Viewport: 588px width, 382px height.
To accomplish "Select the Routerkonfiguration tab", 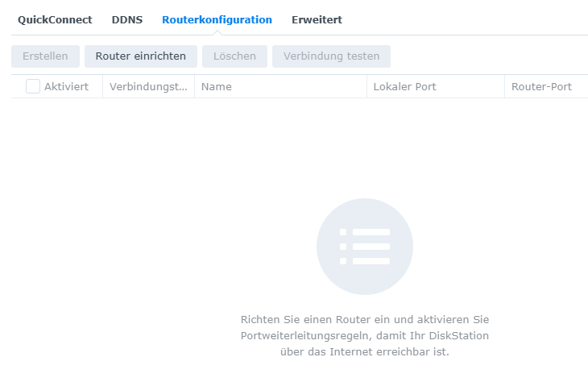I will click(217, 19).
